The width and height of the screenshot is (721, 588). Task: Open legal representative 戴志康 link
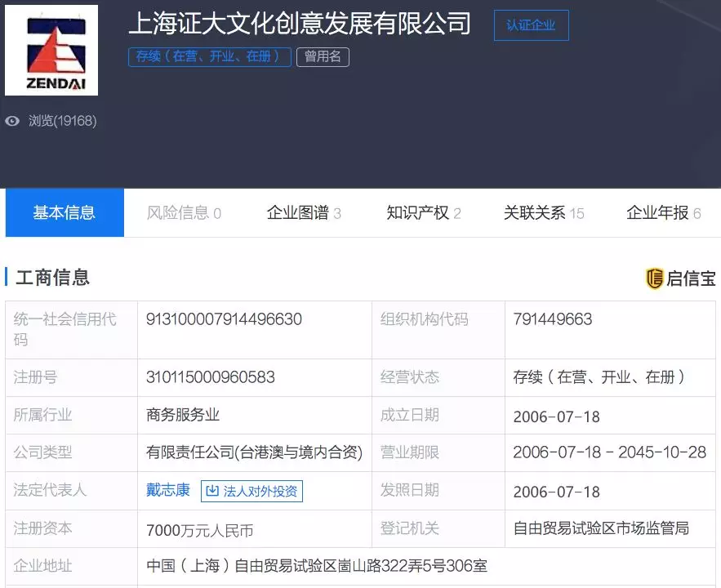point(168,490)
